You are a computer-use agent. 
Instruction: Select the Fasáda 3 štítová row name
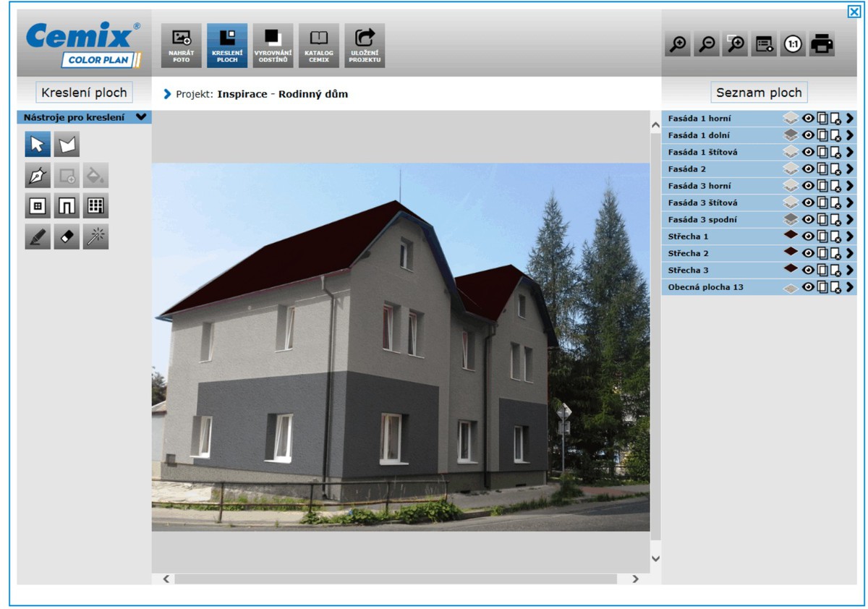pyautogui.click(x=703, y=203)
